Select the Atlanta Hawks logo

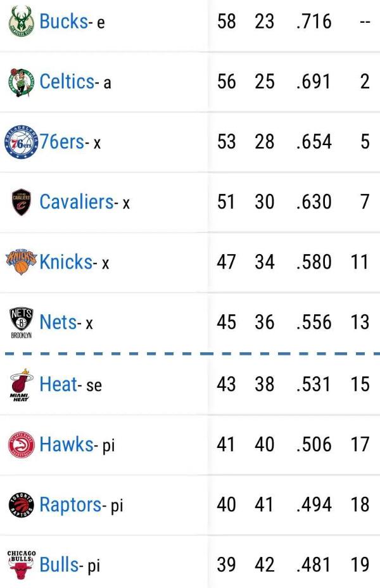pyautogui.click(x=21, y=445)
